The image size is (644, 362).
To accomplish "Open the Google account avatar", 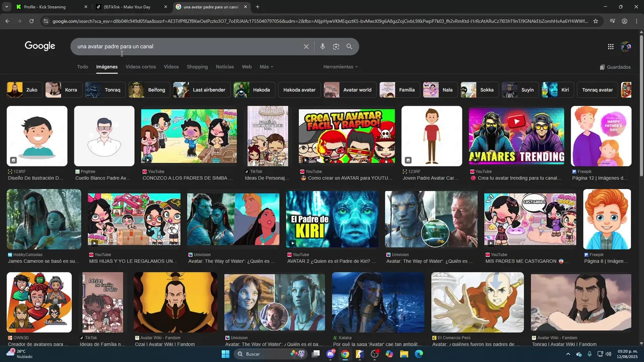I will click(x=626, y=47).
